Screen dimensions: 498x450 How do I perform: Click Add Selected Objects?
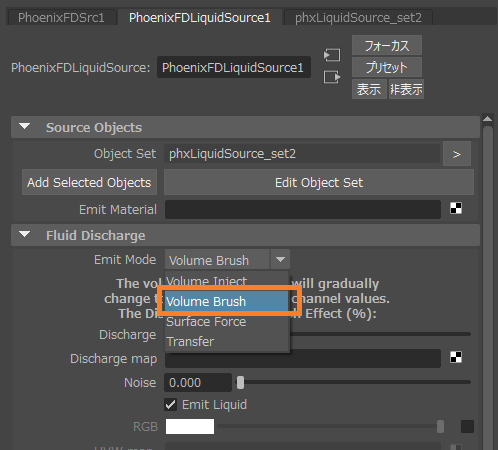coord(89,182)
